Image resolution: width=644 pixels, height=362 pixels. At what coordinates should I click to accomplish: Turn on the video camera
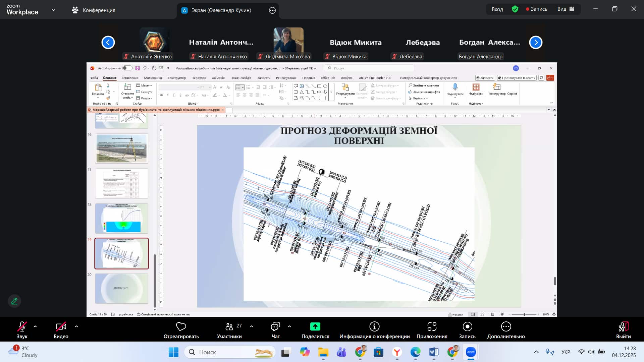61,326
